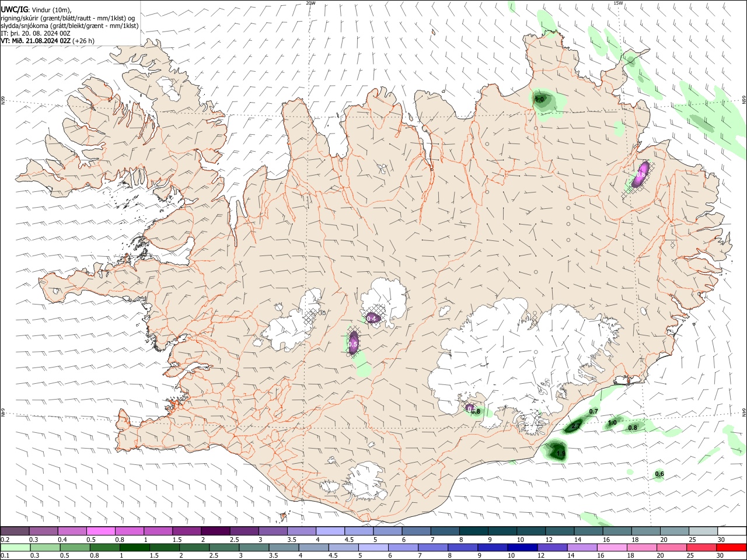Image resolution: width=747 pixels, height=560 pixels.
Task: Pick the pure red 30 swatch in rain legend
Action: (x=732, y=547)
